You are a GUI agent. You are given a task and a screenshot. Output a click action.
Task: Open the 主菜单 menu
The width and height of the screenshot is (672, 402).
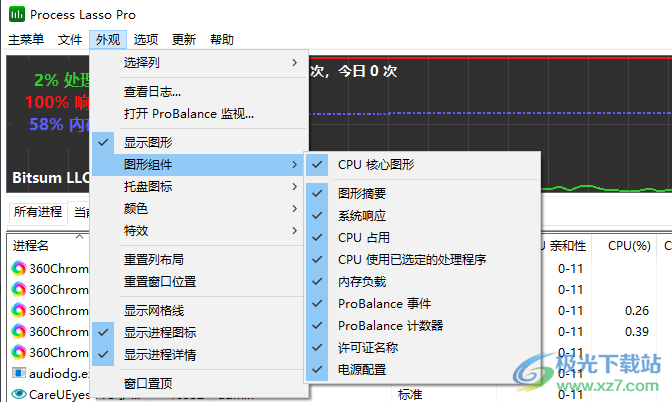click(x=26, y=39)
